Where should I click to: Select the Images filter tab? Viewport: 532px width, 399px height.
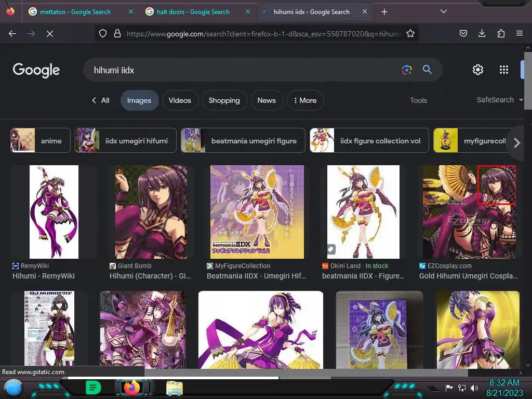click(139, 100)
